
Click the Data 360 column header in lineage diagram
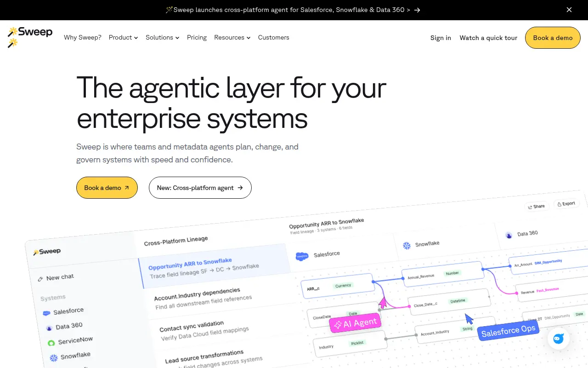coord(522,234)
